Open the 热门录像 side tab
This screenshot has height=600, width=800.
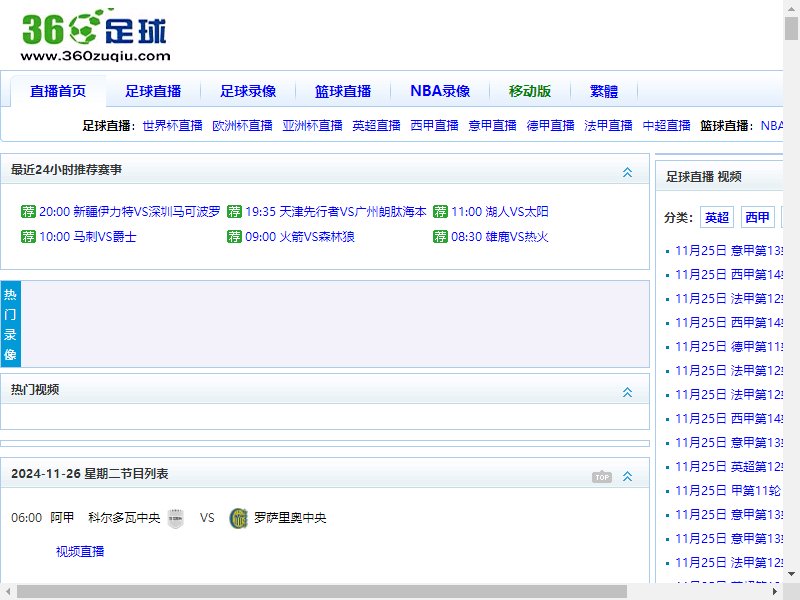pos(10,324)
